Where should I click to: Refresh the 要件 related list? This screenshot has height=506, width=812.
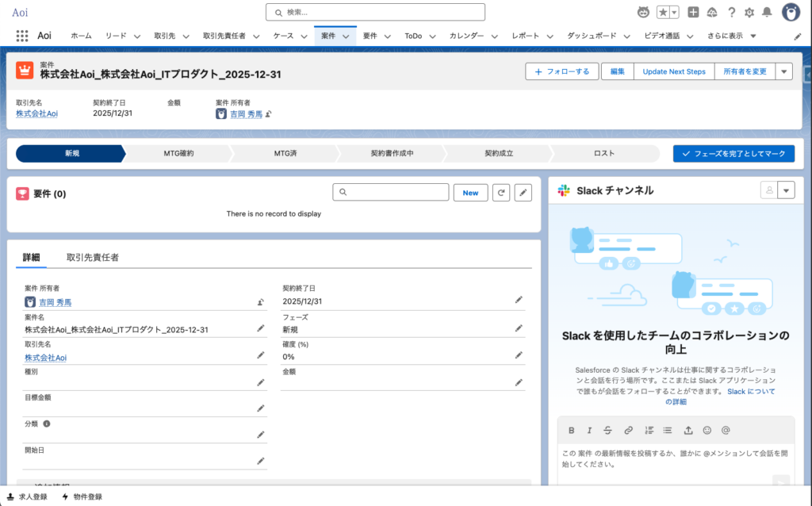click(500, 193)
